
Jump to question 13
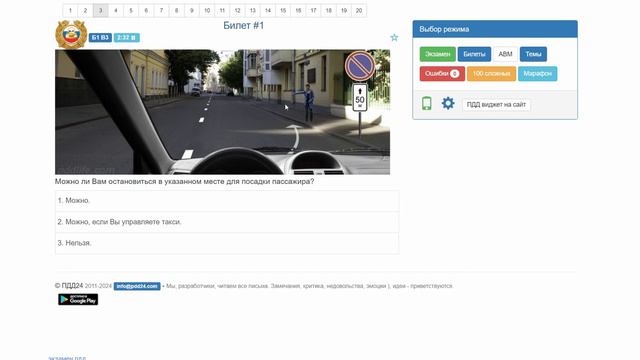(253, 11)
